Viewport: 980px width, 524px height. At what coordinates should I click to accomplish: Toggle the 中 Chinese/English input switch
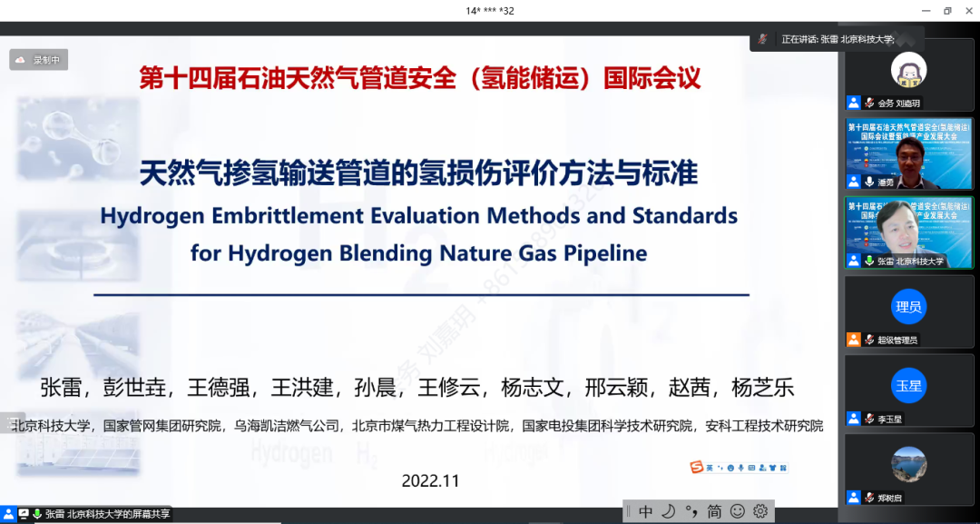646,511
